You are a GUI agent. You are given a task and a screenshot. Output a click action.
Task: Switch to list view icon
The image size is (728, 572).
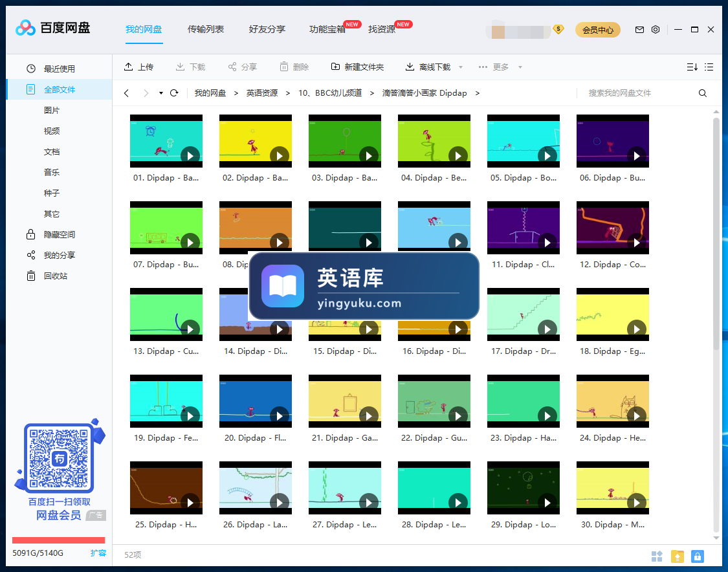pyautogui.click(x=709, y=67)
